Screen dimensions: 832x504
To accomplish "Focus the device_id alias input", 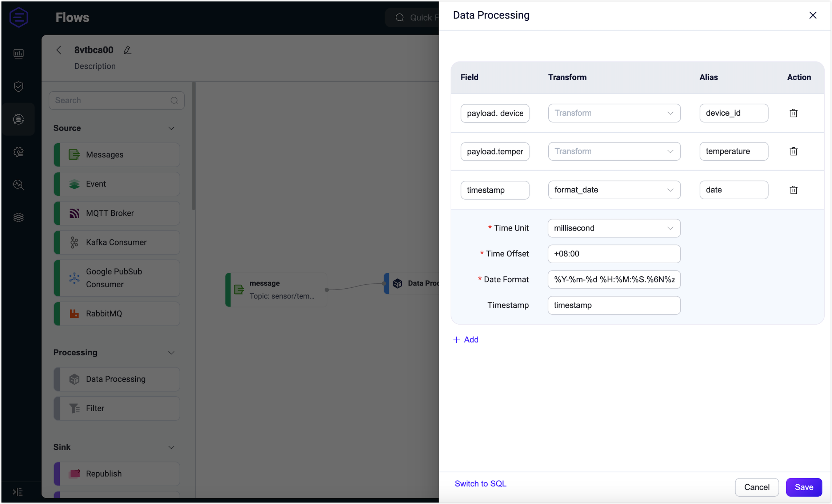I will (734, 113).
